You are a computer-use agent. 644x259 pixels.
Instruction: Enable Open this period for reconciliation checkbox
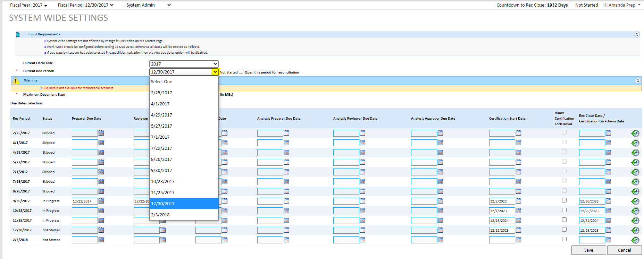pyautogui.click(x=241, y=71)
